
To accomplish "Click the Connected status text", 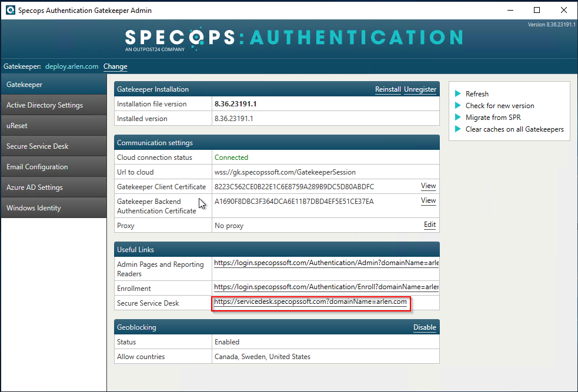I will pos(231,158).
